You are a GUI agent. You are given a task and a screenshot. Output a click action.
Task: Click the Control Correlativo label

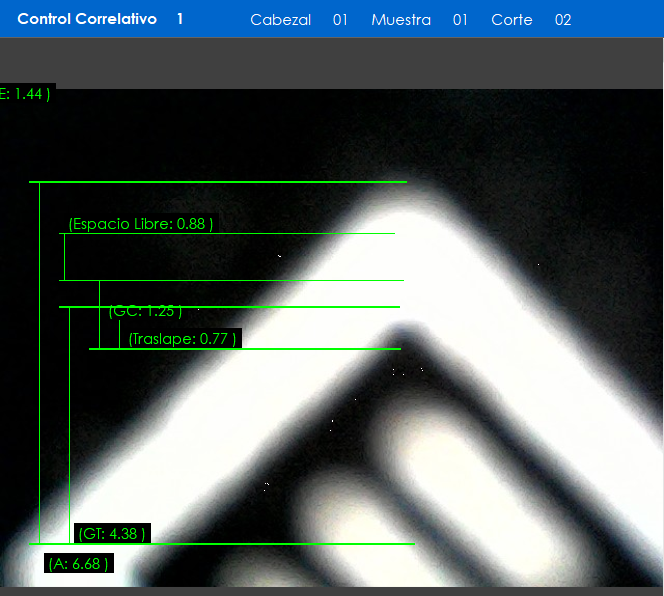87,19
